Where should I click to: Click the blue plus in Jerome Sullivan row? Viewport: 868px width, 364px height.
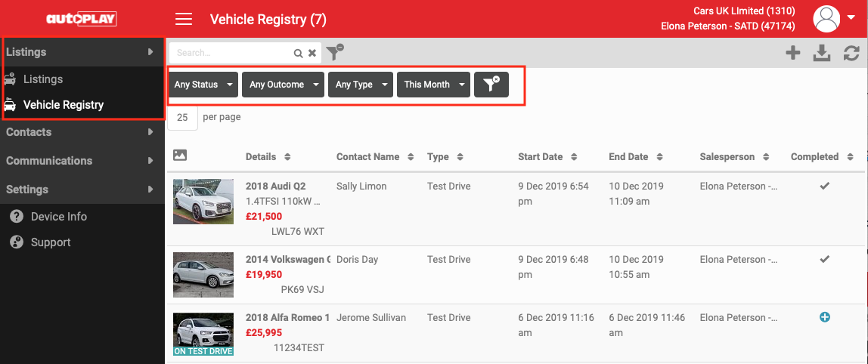pyautogui.click(x=825, y=317)
